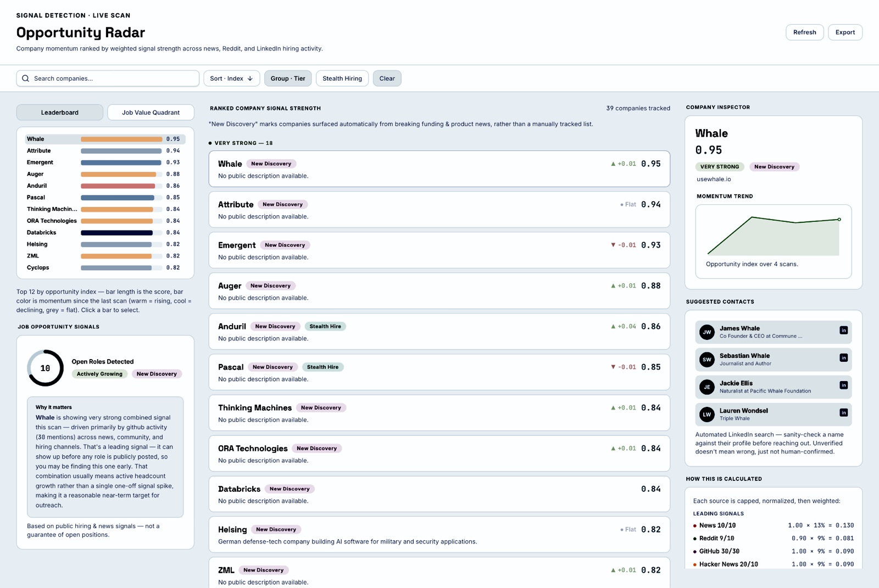The width and height of the screenshot is (879, 588).
Task: Select the ZML leaderboard bar
Action: coord(105,256)
